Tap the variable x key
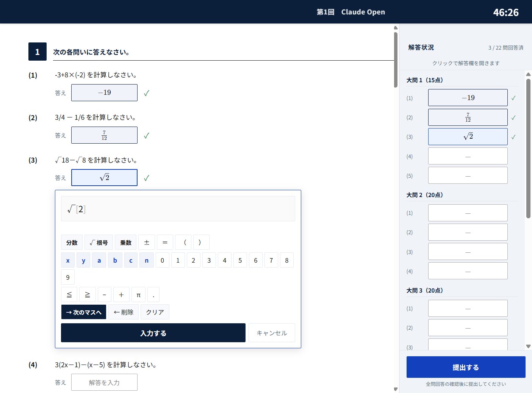Image resolution: width=532 pixels, height=393 pixels. click(x=68, y=260)
